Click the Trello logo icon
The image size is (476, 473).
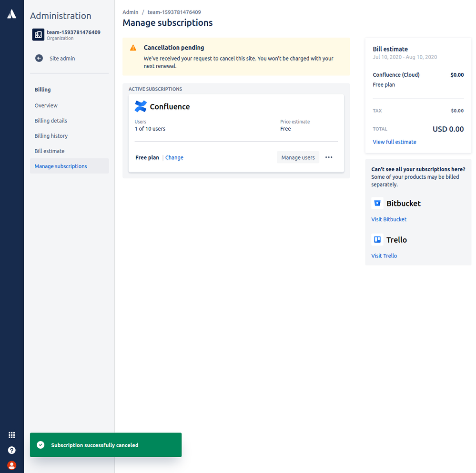(x=377, y=240)
